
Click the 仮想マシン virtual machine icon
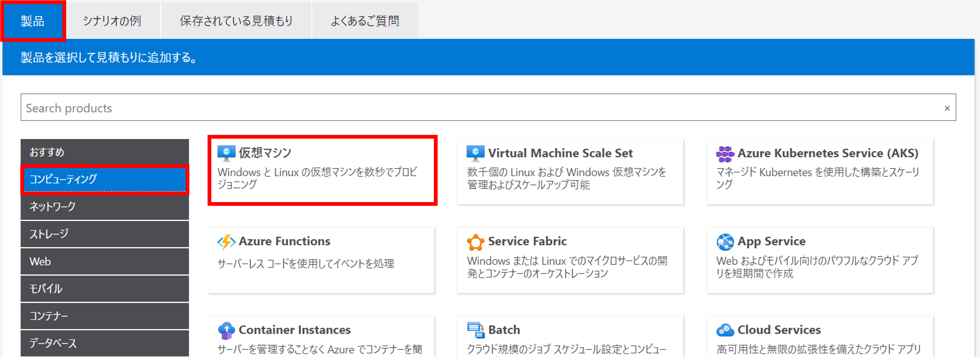tap(226, 153)
